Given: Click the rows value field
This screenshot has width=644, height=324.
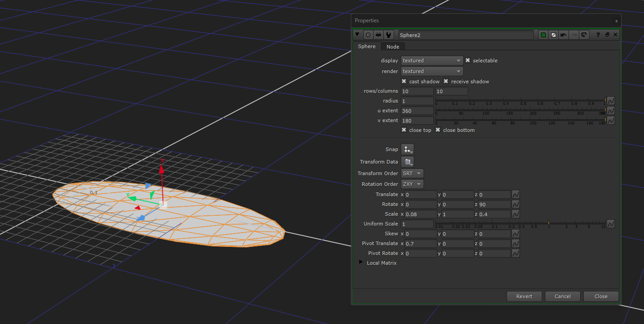Looking at the screenshot, I should [417, 91].
